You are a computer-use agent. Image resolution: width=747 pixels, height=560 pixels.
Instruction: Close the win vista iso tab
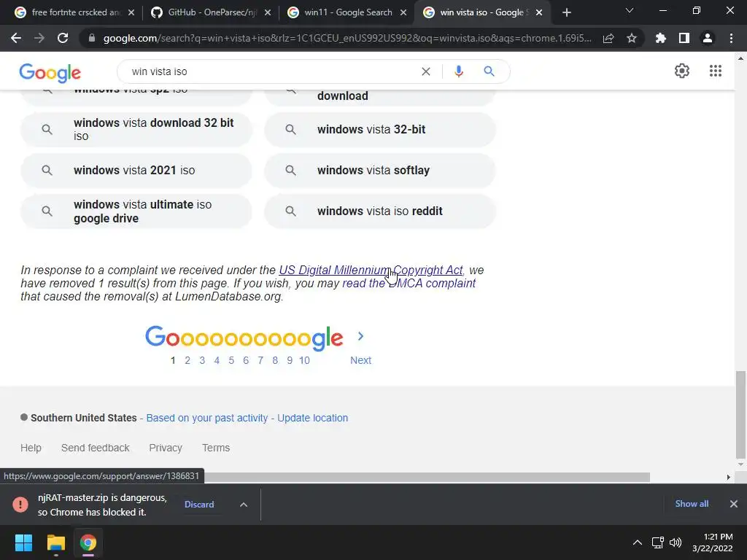click(x=539, y=12)
